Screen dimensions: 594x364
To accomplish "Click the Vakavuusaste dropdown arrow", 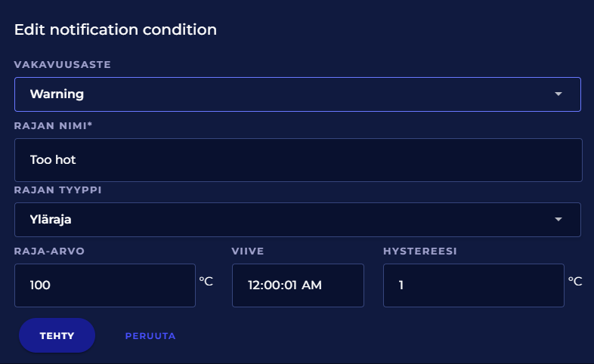I will (558, 94).
